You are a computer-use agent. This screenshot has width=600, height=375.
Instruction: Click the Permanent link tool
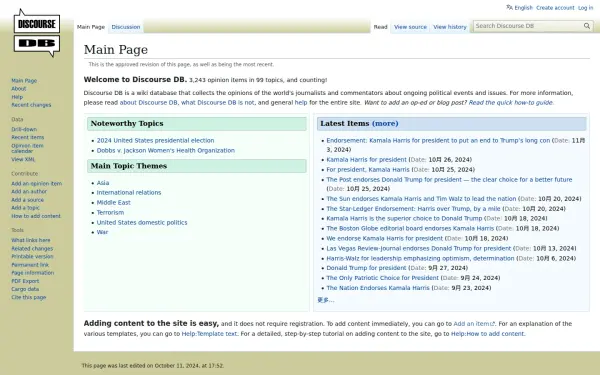30,265
